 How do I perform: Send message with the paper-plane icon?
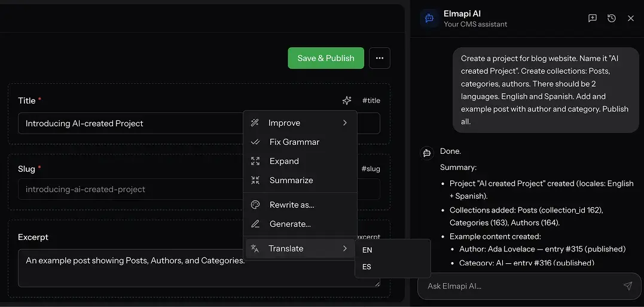coord(628,285)
